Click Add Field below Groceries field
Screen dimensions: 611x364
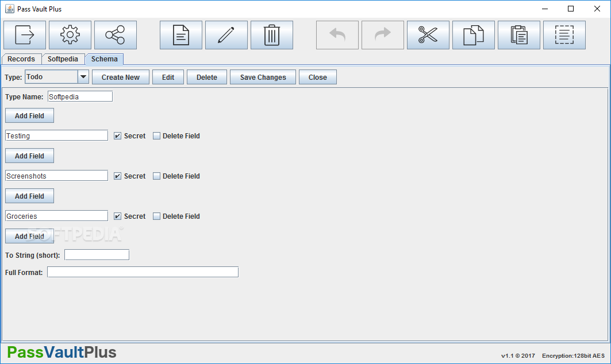tap(30, 237)
